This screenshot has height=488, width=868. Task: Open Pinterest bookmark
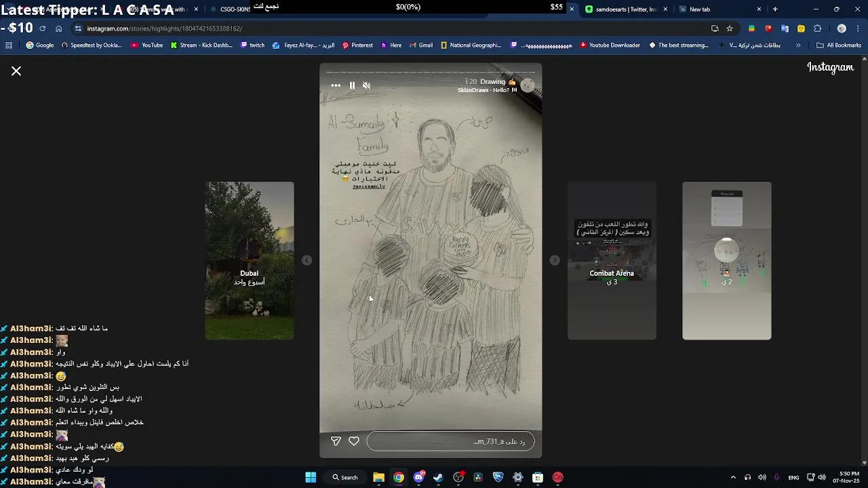pyautogui.click(x=357, y=45)
